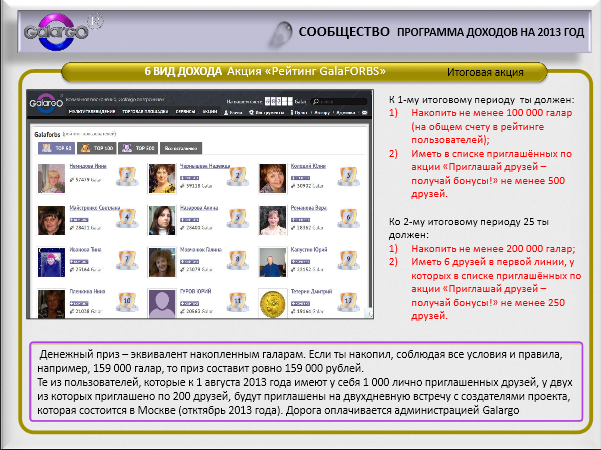Open the СЕРВИСЫ menu item
The width and height of the screenshot is (601, 450).
[x=186, y=112]
